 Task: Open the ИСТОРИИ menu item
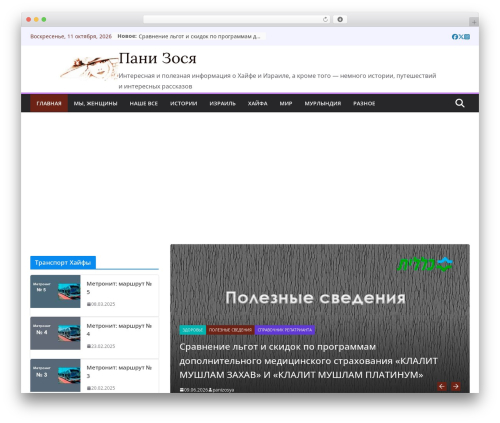[x=184, y=103]
